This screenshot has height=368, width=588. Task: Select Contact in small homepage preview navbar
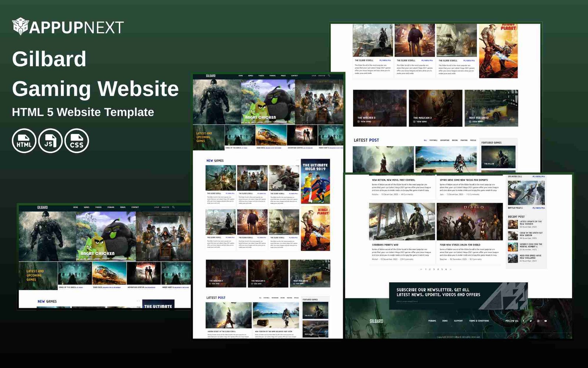point(135,207)
